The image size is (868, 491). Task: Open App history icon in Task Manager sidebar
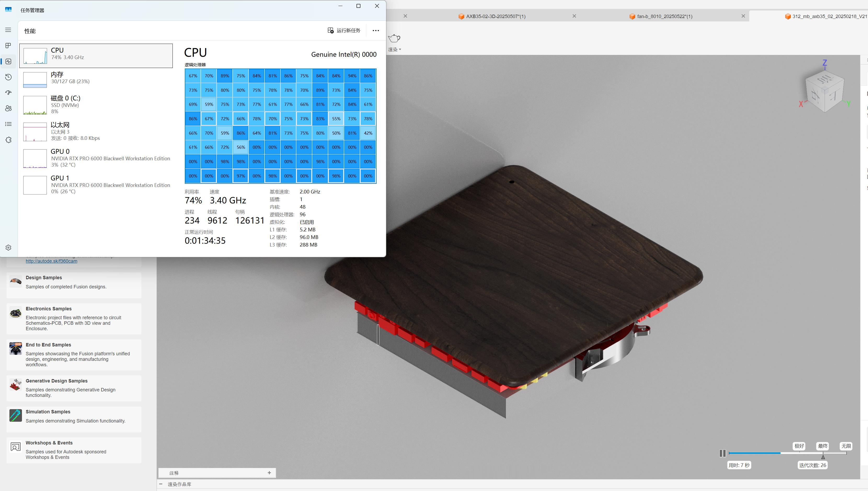tap(8, 77)
